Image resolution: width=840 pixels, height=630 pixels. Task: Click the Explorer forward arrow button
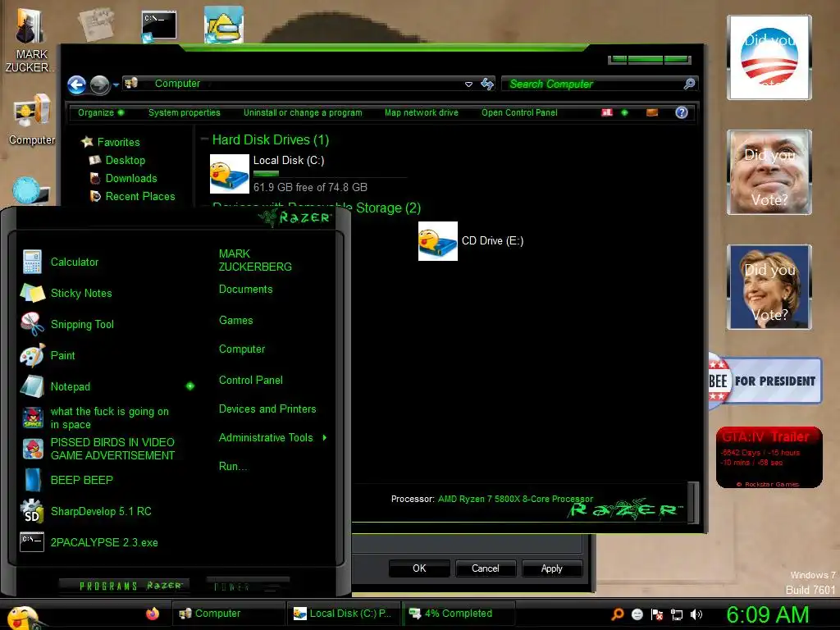(x=99, y=84)
